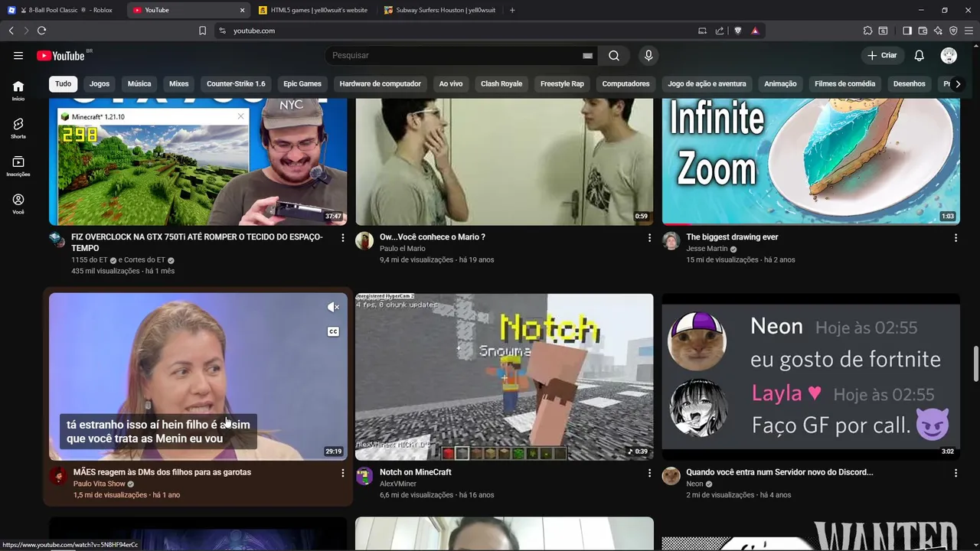Select the Ao vivo chip
The height and width of the screenshot is (551, 980).
coord(451,84)
